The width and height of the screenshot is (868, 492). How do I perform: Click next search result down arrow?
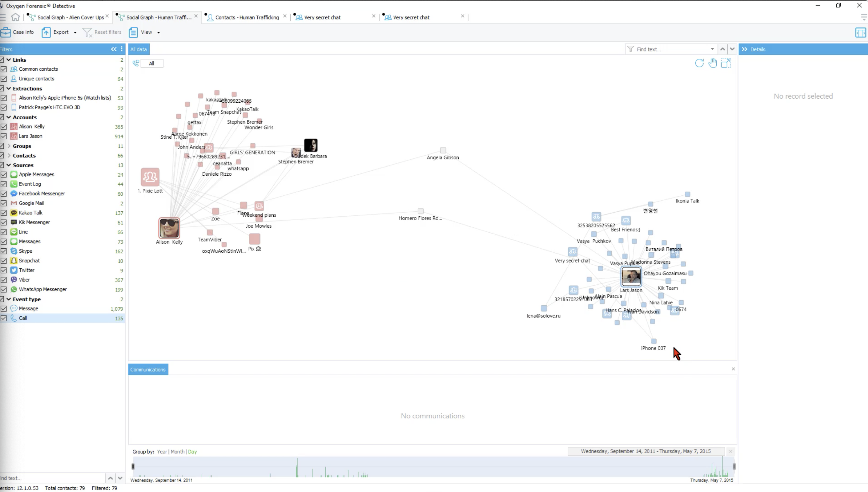(732, 49)
